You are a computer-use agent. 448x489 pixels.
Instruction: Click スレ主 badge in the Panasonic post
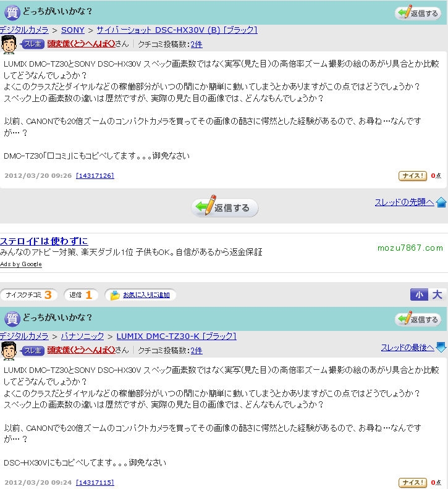pyautogui.click(x=33, y=351)
